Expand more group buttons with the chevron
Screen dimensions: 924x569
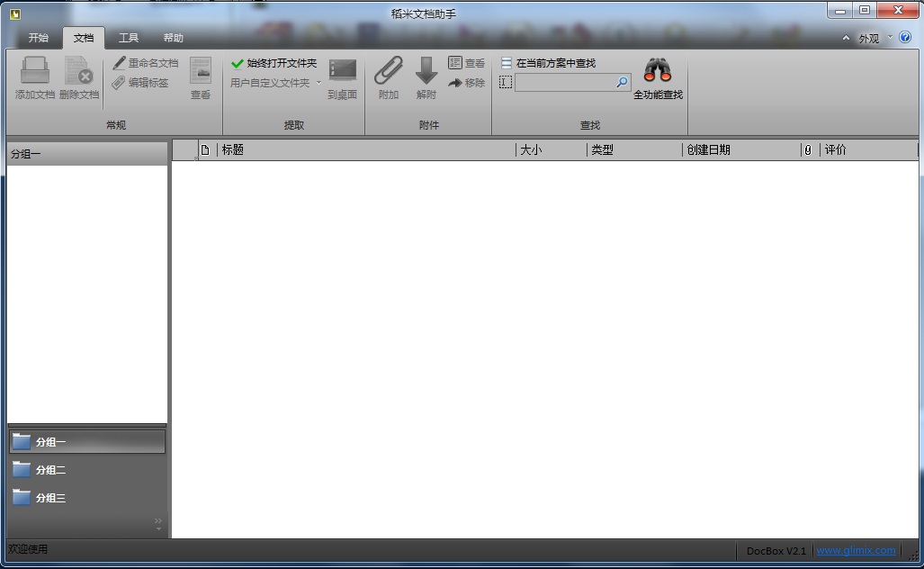157,520
